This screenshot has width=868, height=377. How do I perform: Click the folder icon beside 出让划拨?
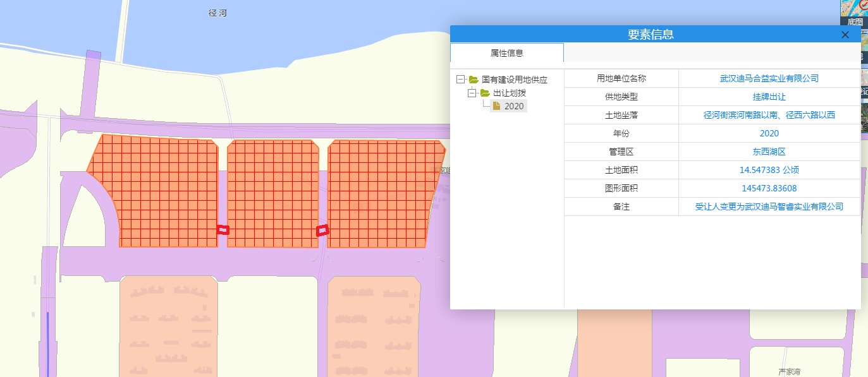point(485,93)
